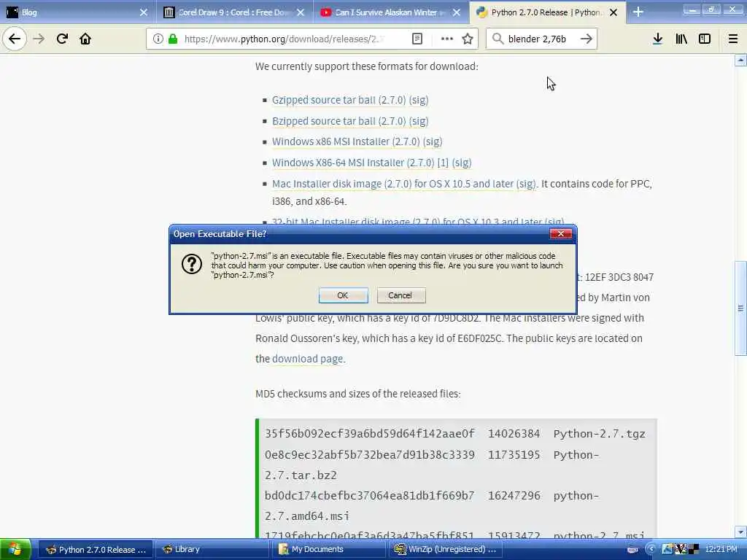Click Cancel in the executable dialog
Image resolution: width=747 pixels, height=560 pixels.
coord(400,295)
